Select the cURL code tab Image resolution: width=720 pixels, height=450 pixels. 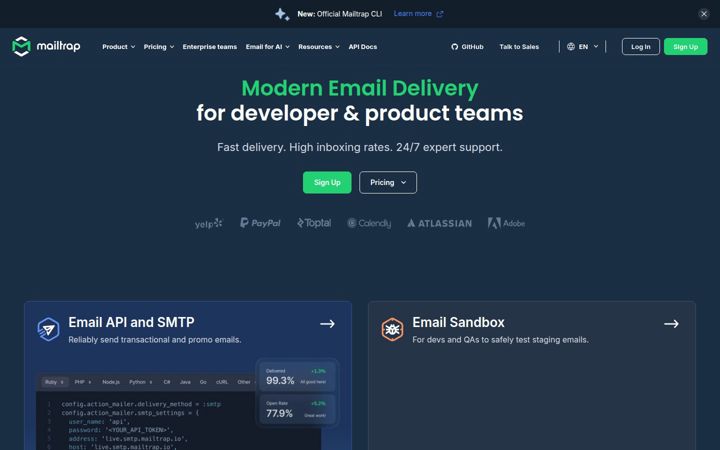(x=222, y=382)
